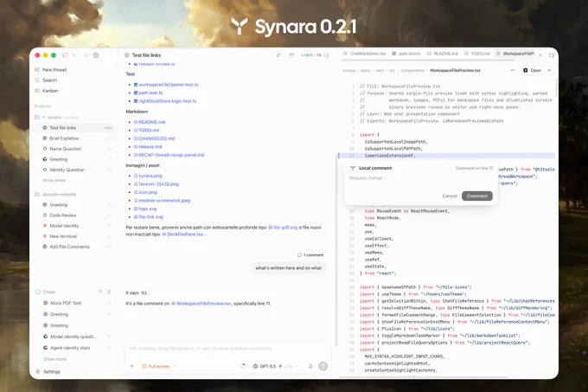588x392 pixels.
Task: Click the send arrow button
Action: pos(323,366)
